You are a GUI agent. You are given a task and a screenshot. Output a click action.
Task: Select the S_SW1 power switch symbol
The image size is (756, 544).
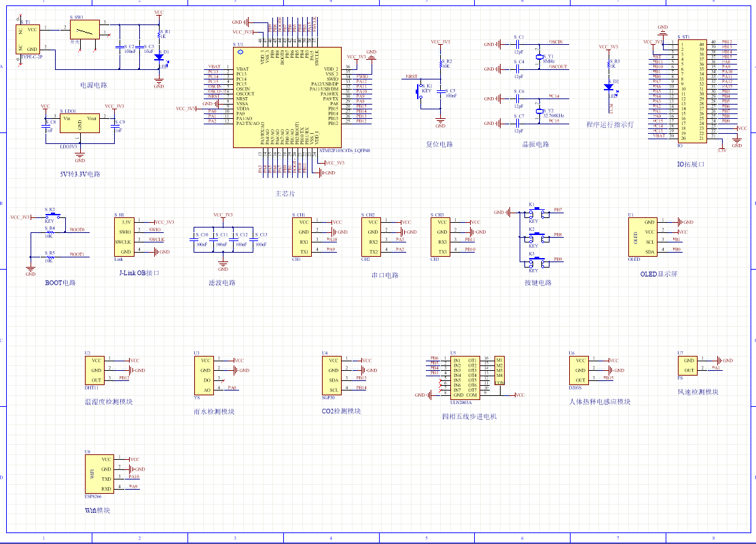(x=85, y=29)
